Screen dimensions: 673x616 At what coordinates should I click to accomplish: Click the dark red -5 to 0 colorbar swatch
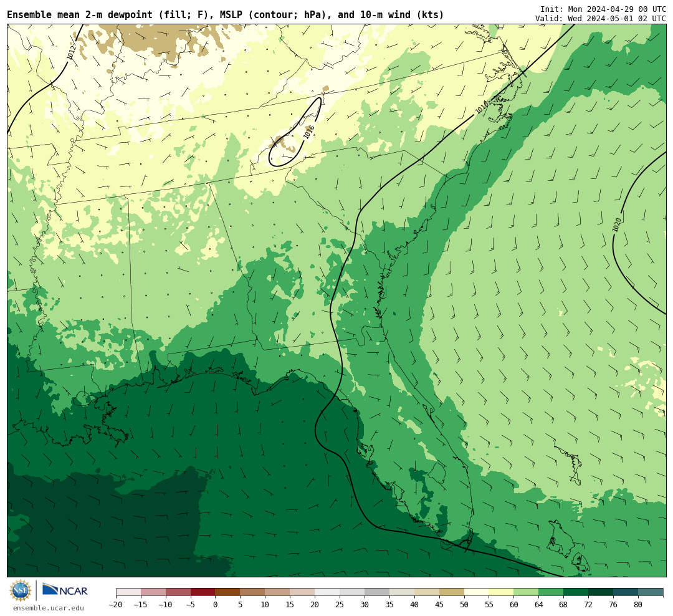pos(203,592)
